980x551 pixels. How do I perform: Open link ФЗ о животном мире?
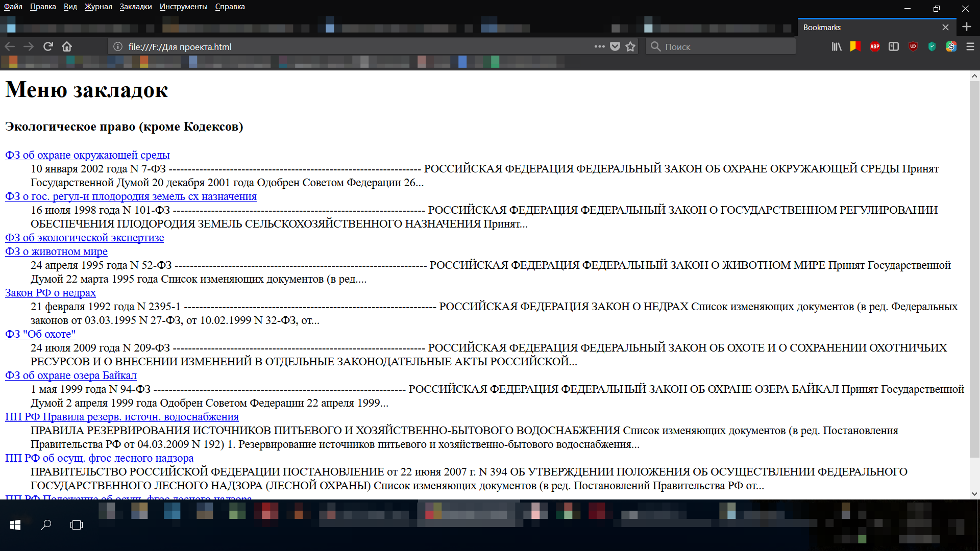(x=56, y=252)
